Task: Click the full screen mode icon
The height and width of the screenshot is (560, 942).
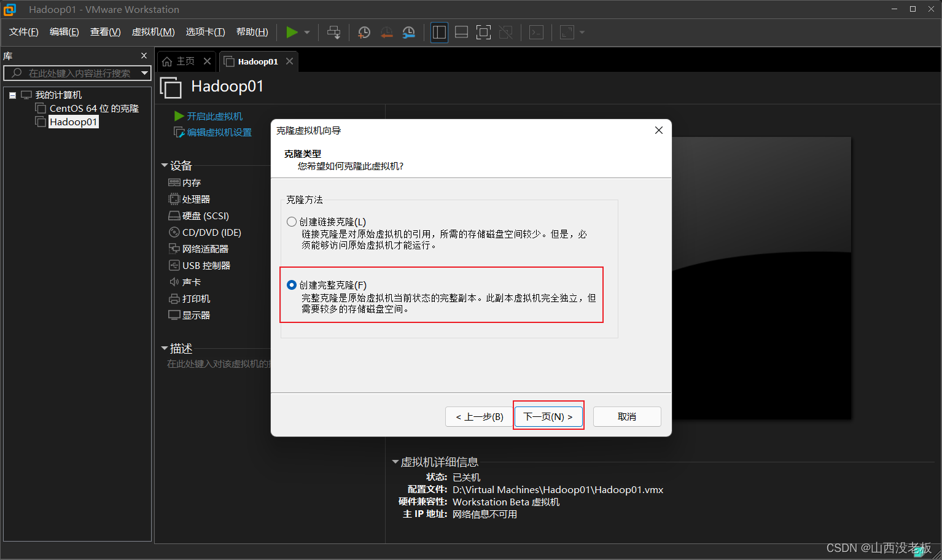Action: (x=483, y=33)
